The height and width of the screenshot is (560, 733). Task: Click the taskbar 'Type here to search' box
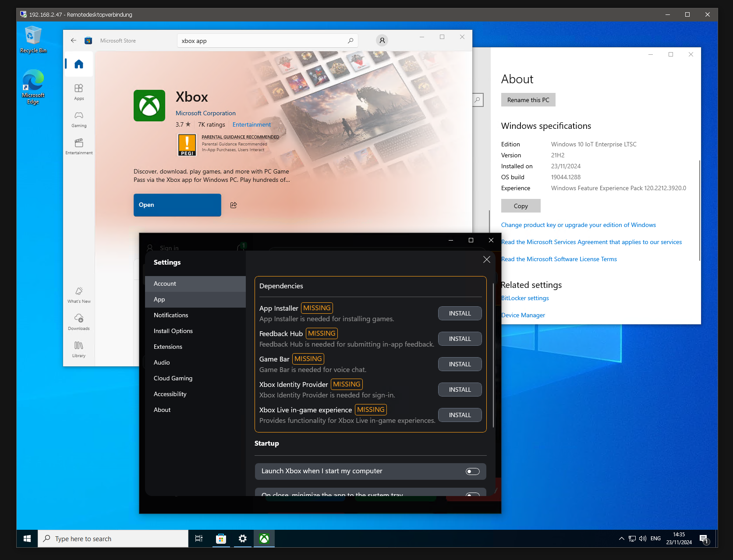point(113,539)
